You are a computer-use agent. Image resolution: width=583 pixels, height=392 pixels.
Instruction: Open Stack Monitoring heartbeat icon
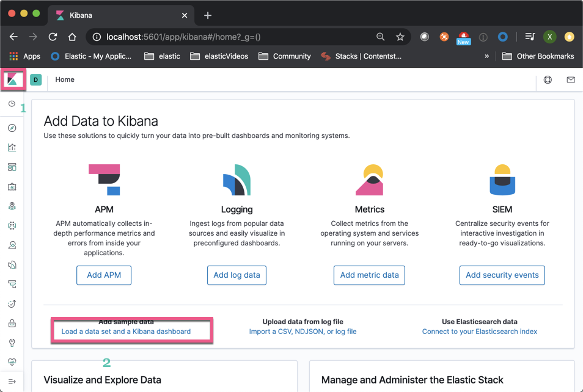(x=12, y=362)
